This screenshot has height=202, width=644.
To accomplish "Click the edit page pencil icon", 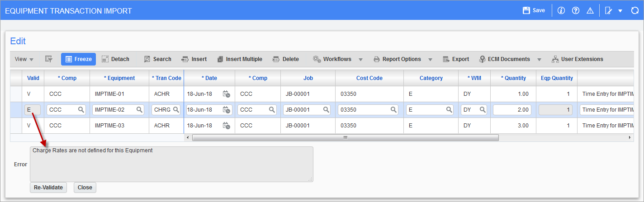I will 609,10.
